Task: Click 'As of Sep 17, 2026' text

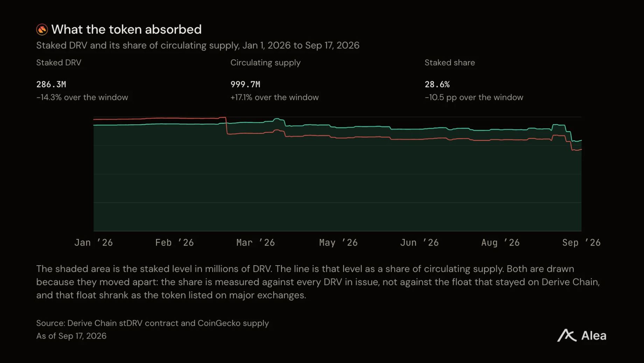Action: click(71, 336)
